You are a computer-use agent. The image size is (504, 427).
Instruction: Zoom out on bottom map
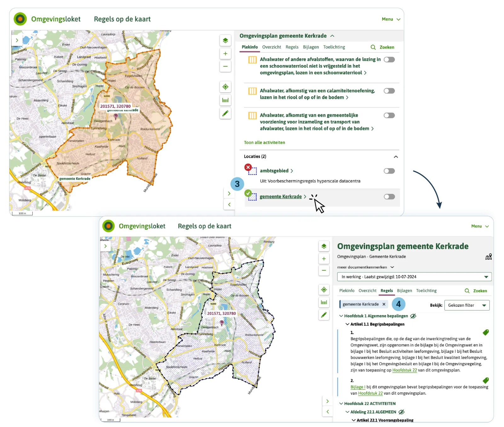click(324, 270)
